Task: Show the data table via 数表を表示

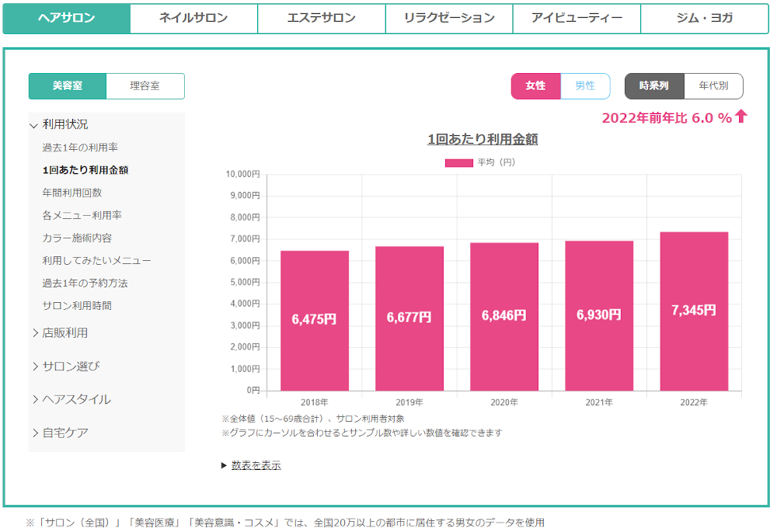Action: (x=256, y=465)
